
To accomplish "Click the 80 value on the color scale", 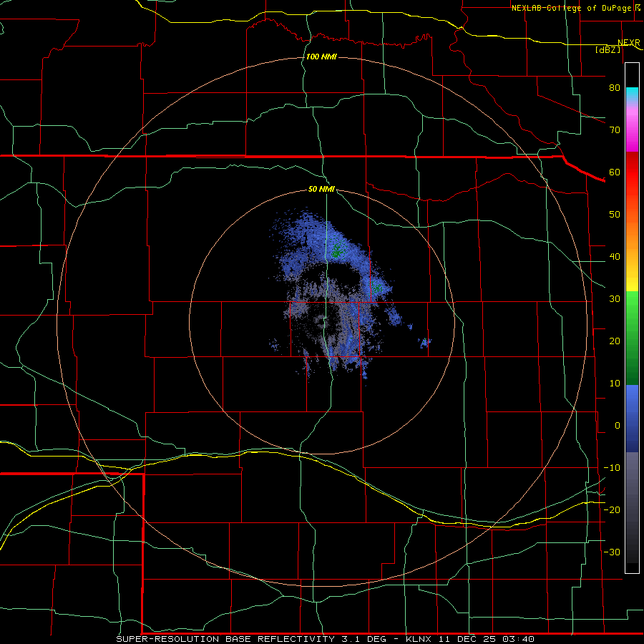I will 615,87.
